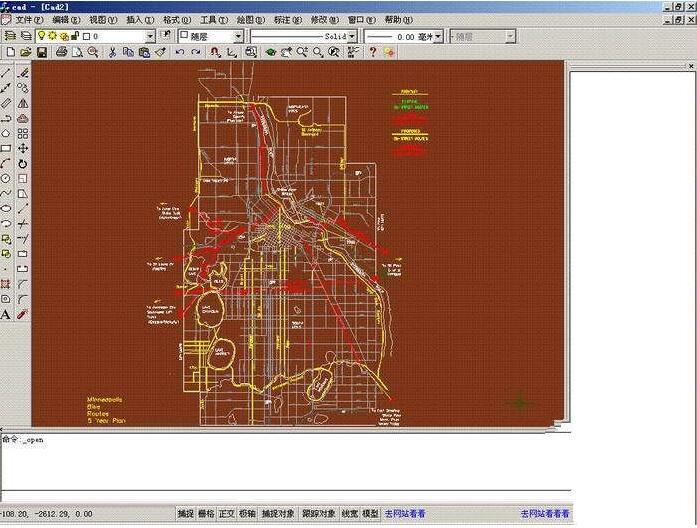Toggle 跟踪对象 object tracking in status bar
Image resolution: width=697 pixels, height=528 pixels.
point(318,514)
